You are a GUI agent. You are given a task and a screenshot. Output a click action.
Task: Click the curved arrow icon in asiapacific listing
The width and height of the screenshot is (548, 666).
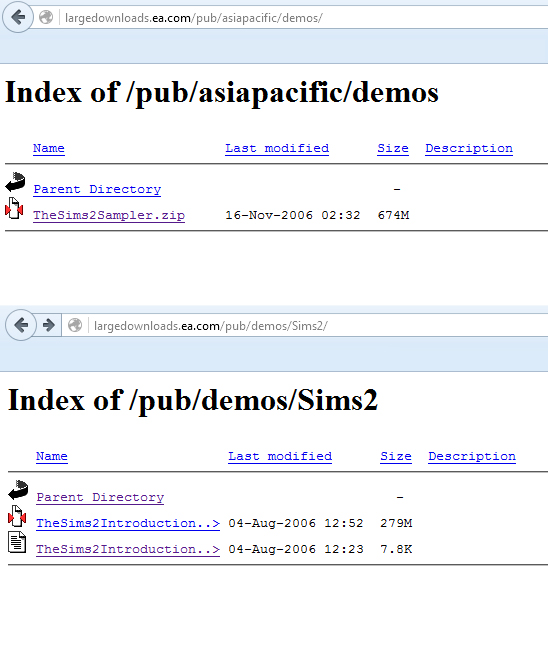coord(15,182)
